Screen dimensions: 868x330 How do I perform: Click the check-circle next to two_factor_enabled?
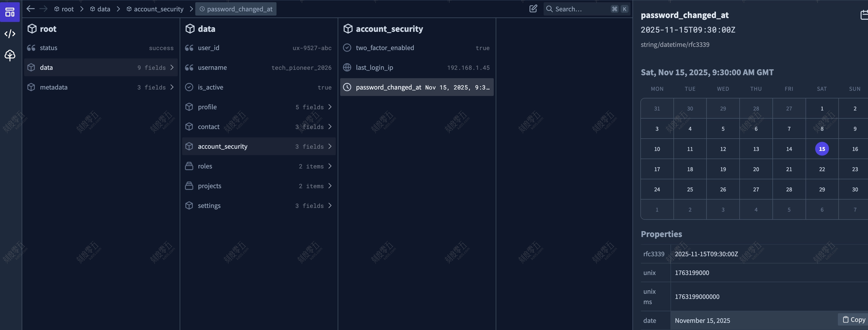[347, 48]
